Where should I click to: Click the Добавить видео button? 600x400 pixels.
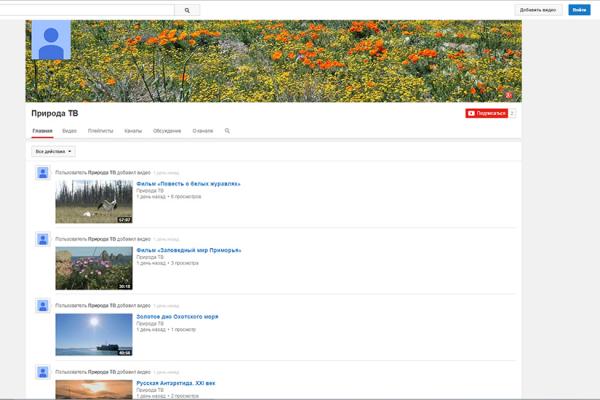[538, 10]
